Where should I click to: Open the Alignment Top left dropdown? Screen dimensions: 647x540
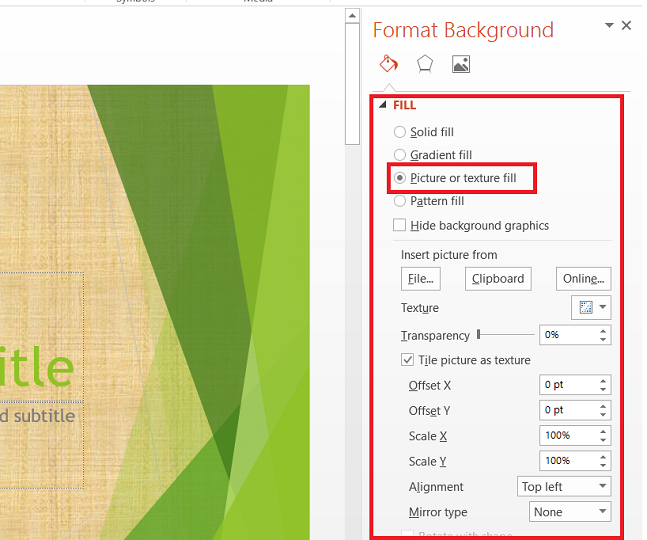click(564, 486)
